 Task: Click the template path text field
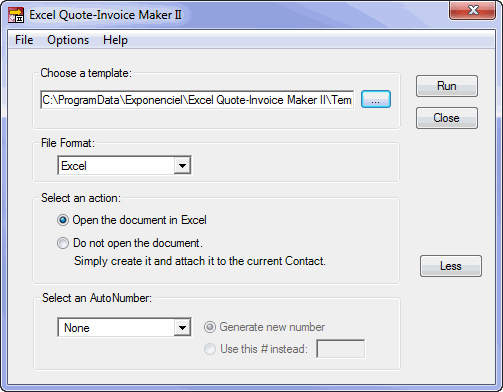197,100
